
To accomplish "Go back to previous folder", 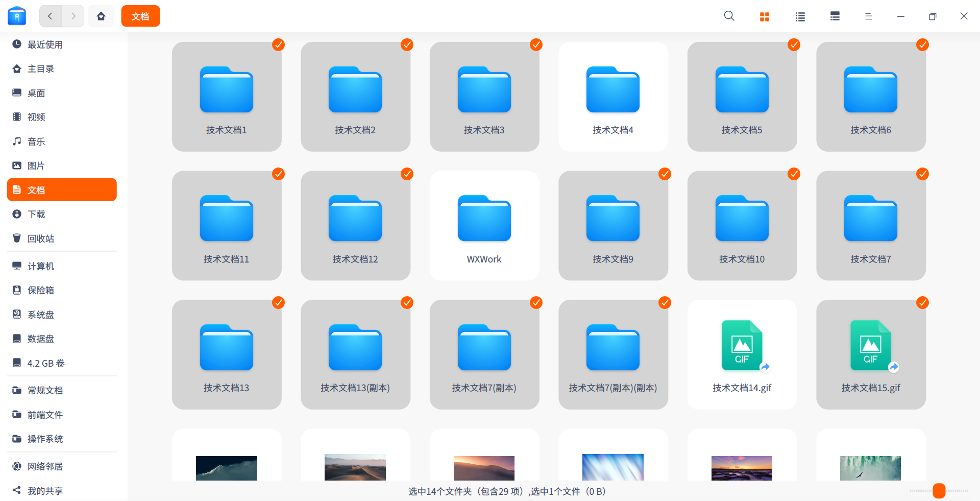I will coord(51,16).
